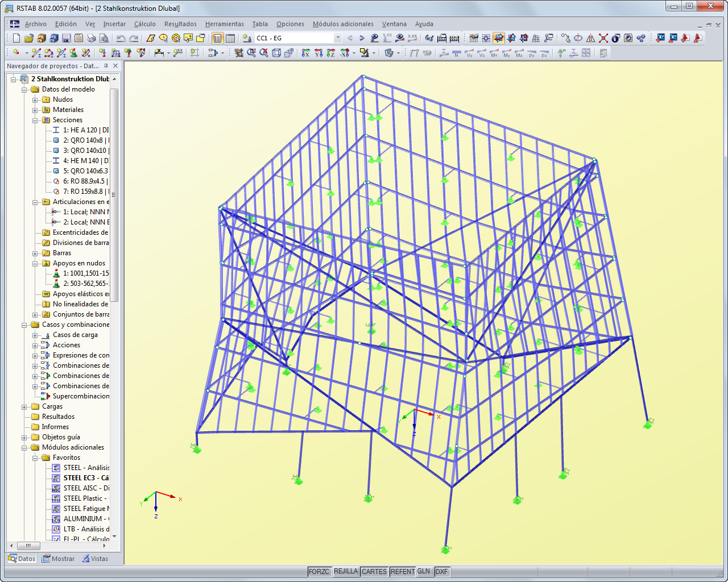Click the mirror model toolbar icon
Screen dimensions: 728x582
(590, 38)
